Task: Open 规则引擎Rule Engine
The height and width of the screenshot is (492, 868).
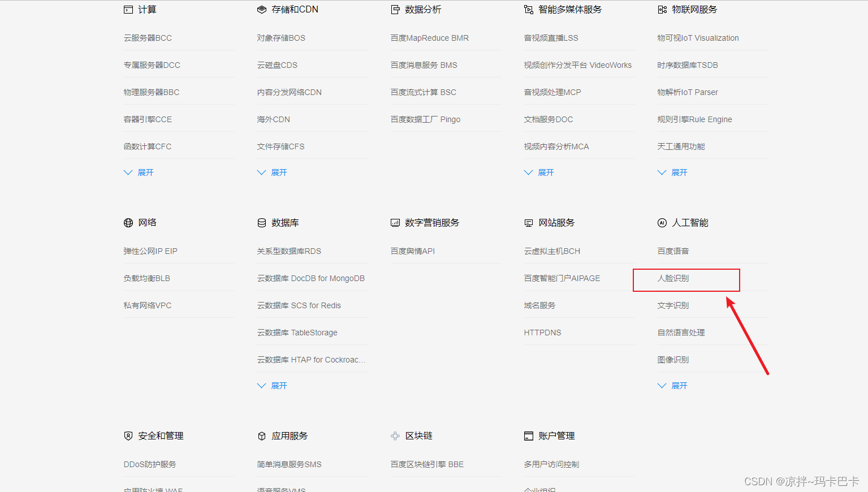Action: 694,119
